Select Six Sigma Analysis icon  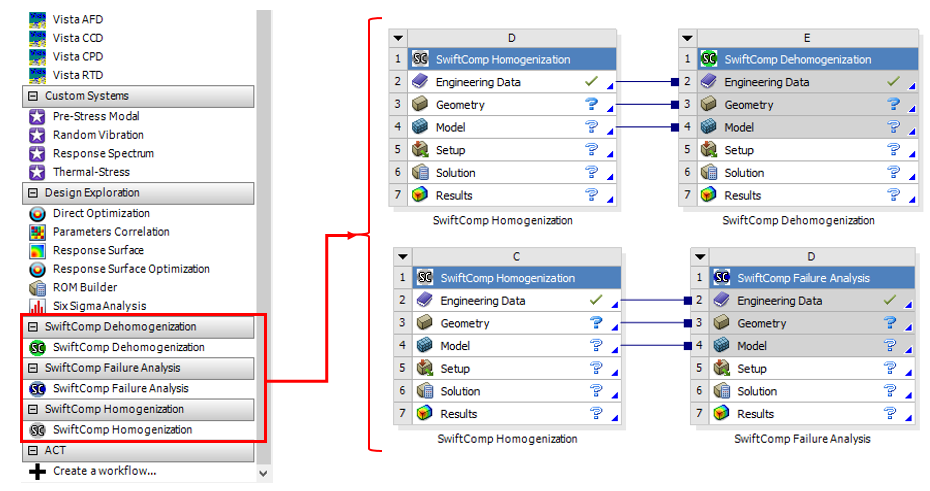coord(37,306)
